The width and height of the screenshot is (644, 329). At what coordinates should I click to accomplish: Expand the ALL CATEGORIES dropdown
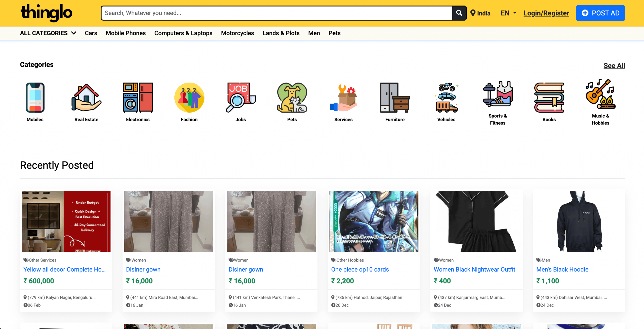tap(48, 33)
